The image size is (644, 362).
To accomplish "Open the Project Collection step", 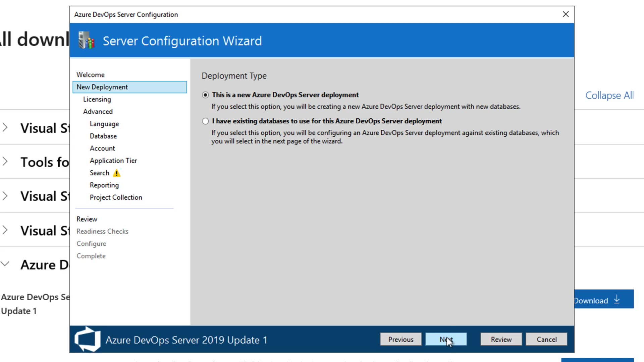I will point(116,197).
